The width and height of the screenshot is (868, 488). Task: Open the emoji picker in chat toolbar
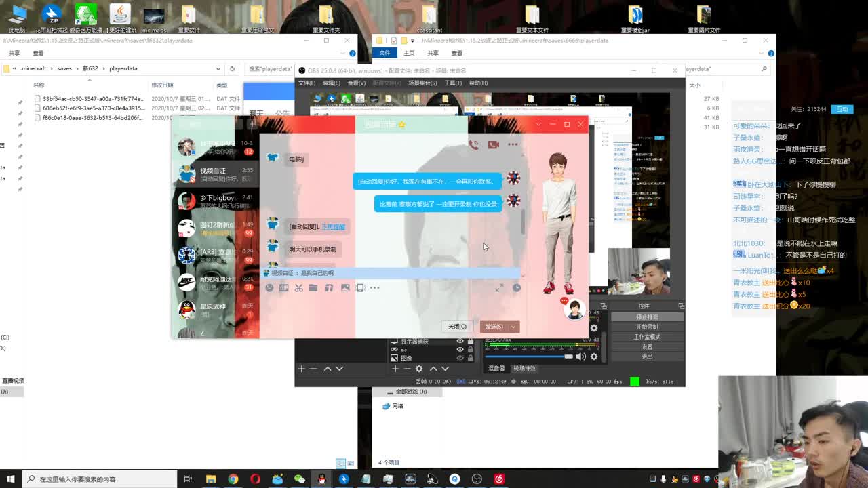269,288
